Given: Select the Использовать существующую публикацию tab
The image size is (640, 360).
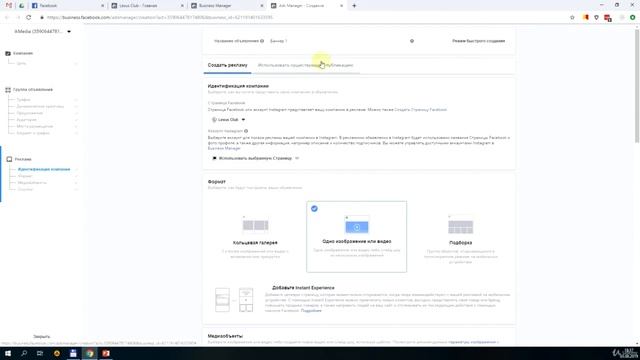Looking at the screenshot, I should [x=305, y=65].
